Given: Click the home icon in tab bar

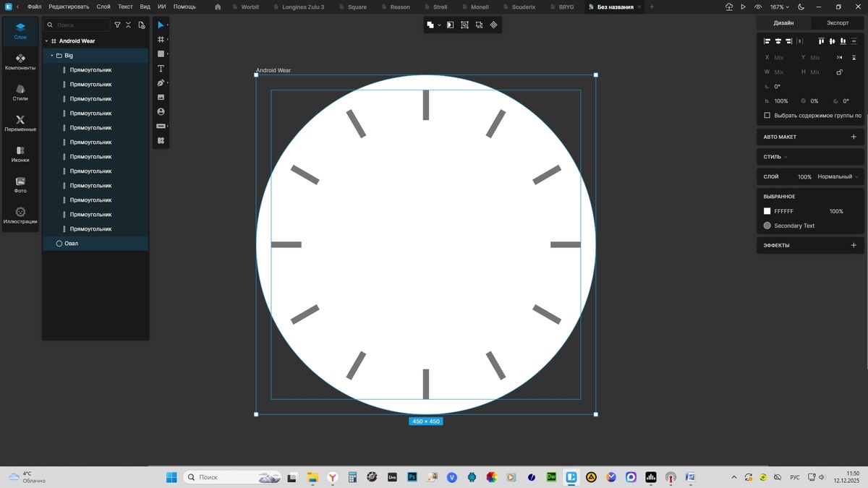Looking at the screenshot, I should coord(218,7).
